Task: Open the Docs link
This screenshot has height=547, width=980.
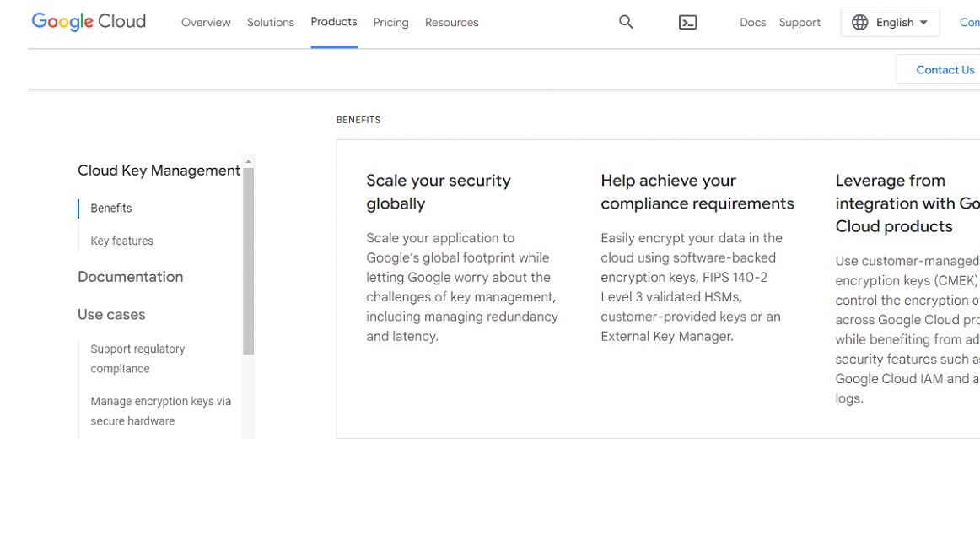Action: point(752,22)
